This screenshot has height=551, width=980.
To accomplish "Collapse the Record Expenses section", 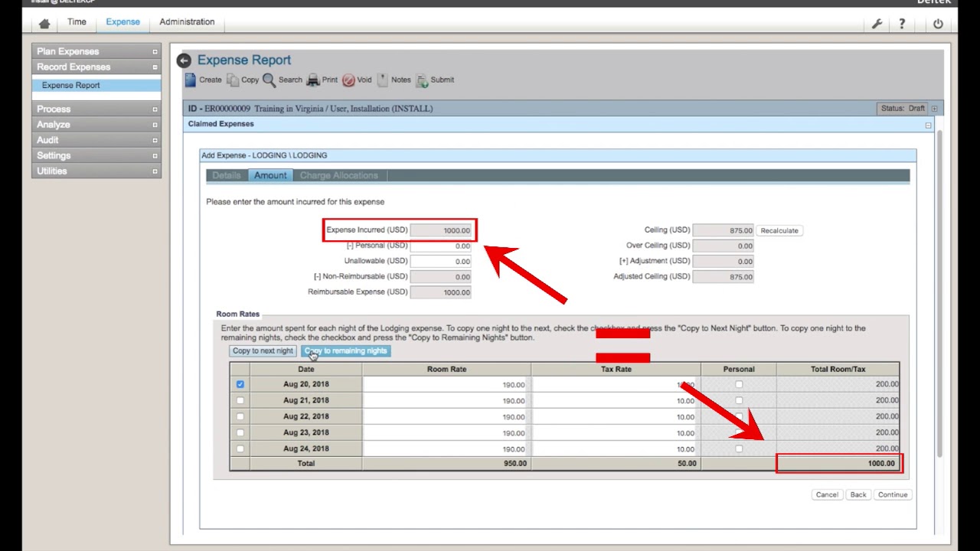I will (155, 67).
